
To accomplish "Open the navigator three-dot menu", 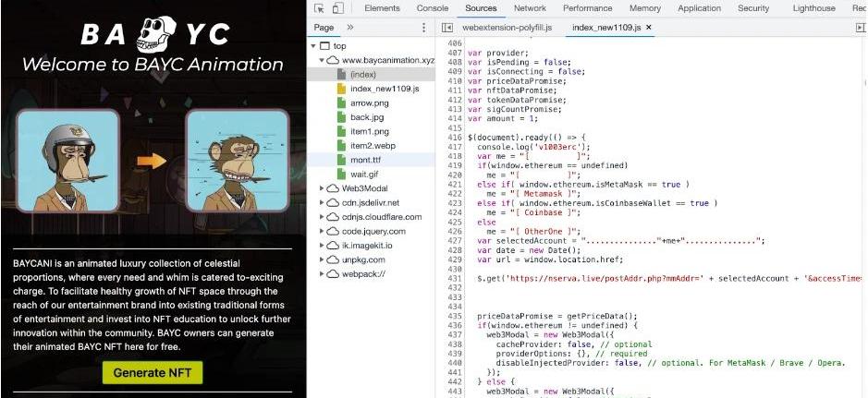I will click(424, 27).
